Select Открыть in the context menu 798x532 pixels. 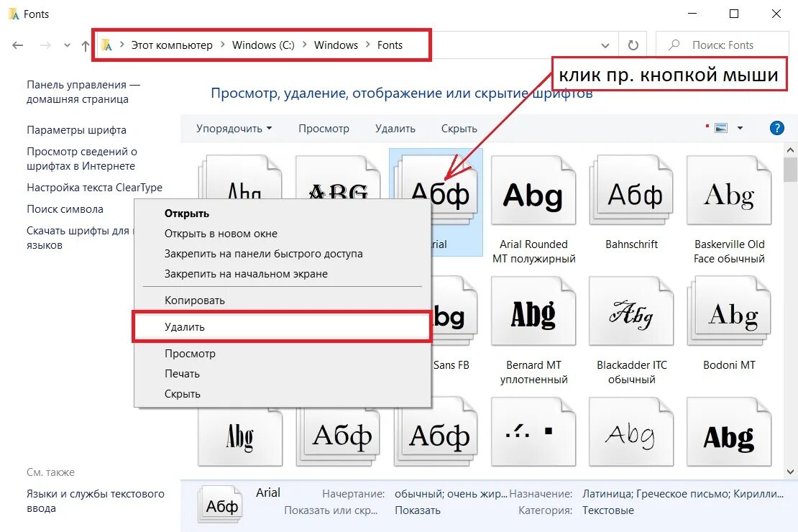(283, 214)
